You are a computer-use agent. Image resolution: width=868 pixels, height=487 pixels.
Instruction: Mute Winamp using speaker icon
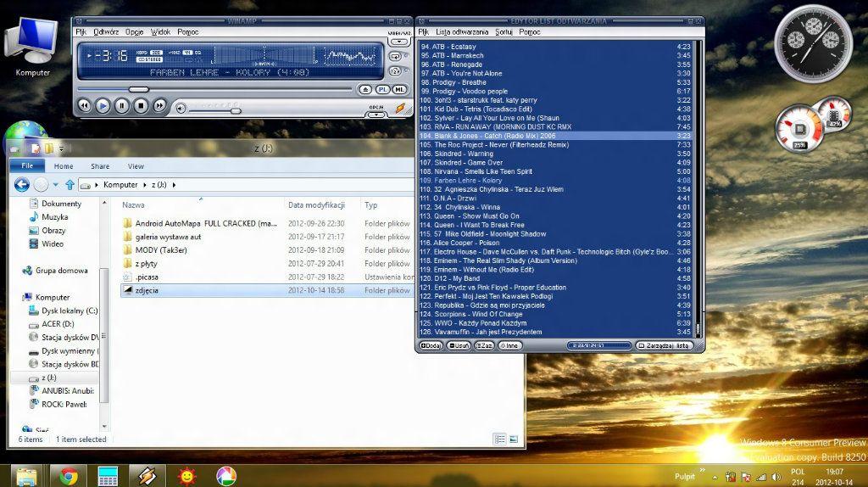coord(181,109)
